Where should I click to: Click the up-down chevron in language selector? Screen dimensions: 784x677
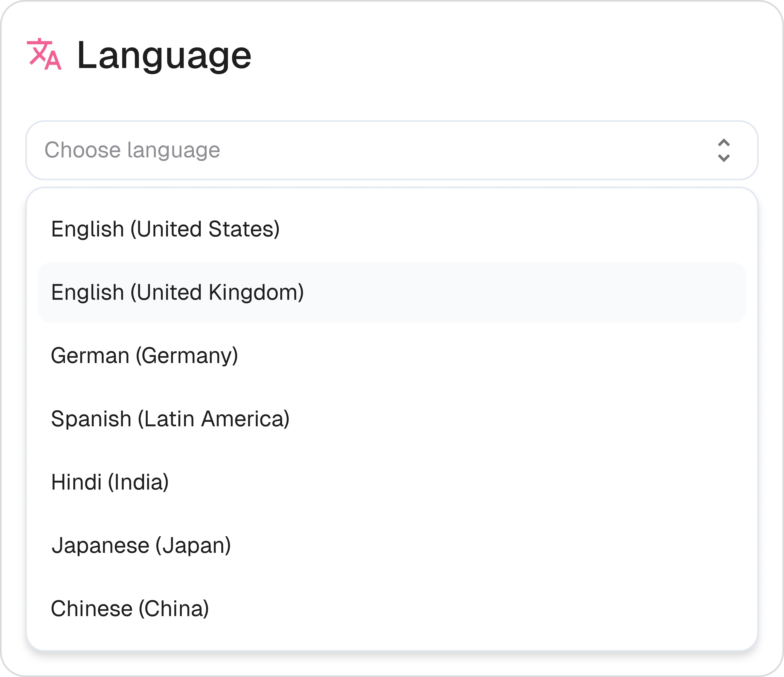coord(724,150)
